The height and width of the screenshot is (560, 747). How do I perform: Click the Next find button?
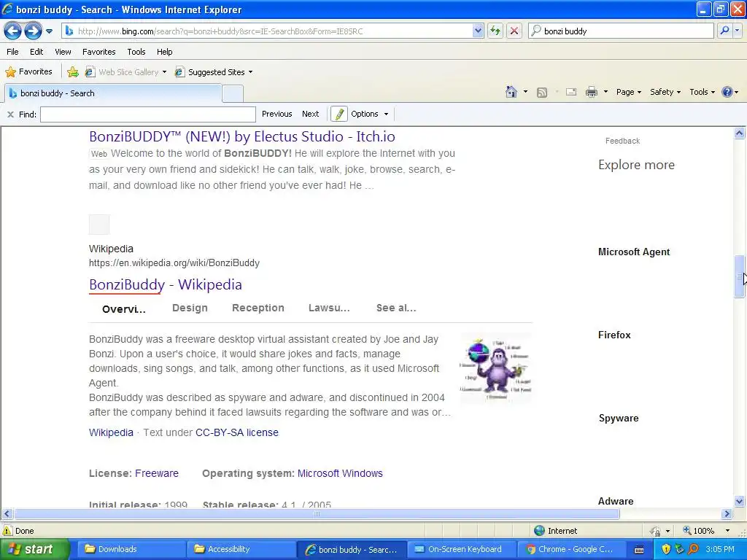(310, 114)
